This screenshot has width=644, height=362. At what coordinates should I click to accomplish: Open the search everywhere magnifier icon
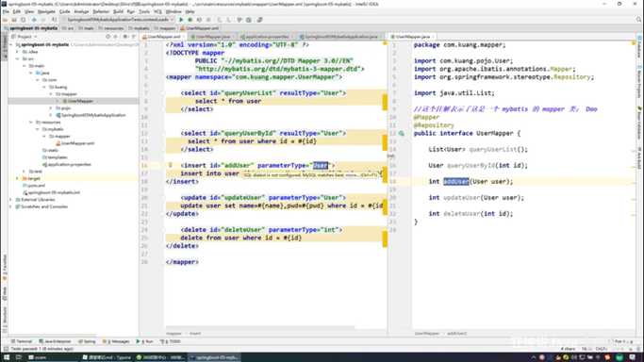point(638,20)
